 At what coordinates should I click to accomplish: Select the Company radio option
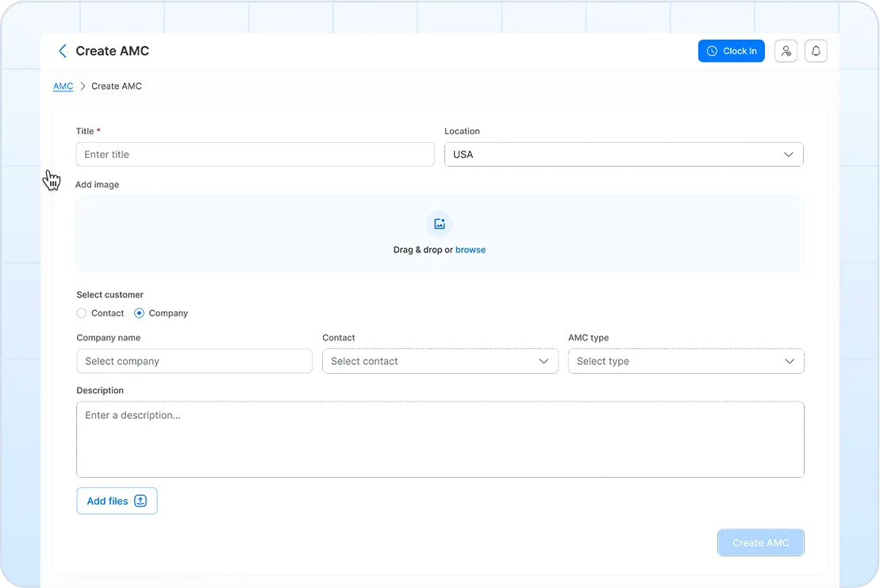(139, 313)
